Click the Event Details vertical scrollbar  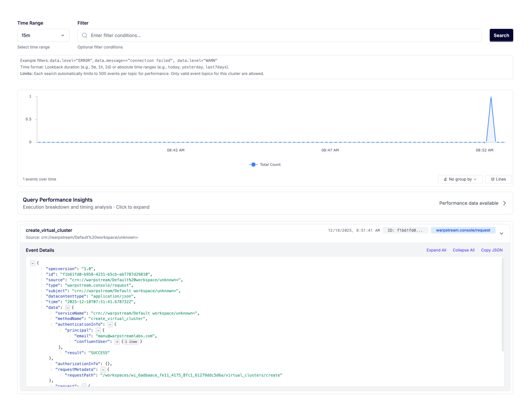click(x=502, y=304)
